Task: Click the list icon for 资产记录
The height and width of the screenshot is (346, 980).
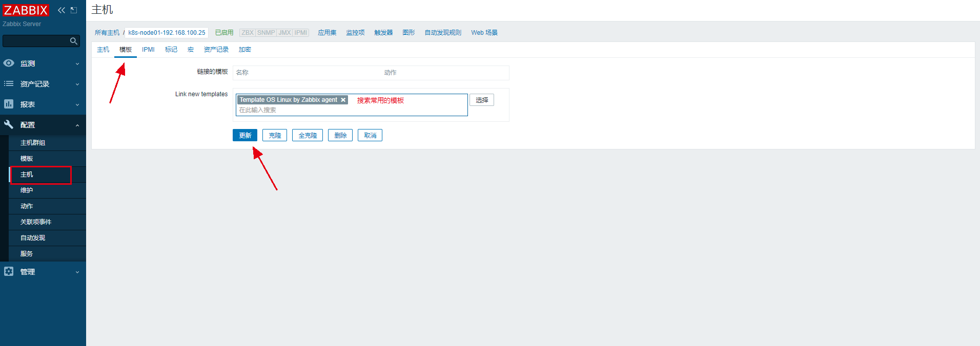Action: [x=9, y=84]
